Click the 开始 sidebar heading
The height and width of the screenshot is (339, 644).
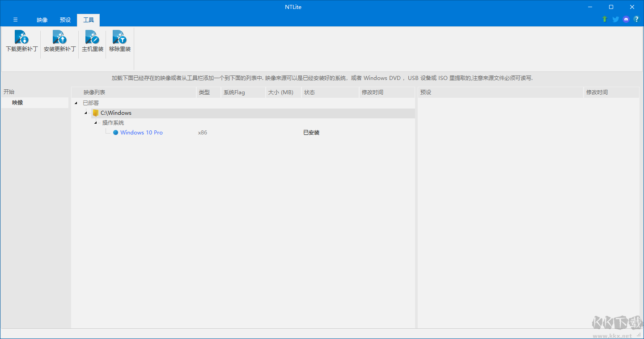click(x=9, y=92)
